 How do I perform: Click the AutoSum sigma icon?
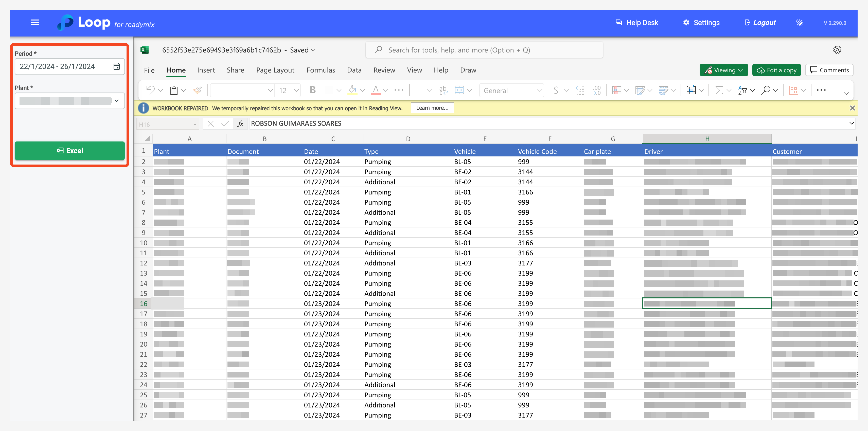(x=719, y=90)
